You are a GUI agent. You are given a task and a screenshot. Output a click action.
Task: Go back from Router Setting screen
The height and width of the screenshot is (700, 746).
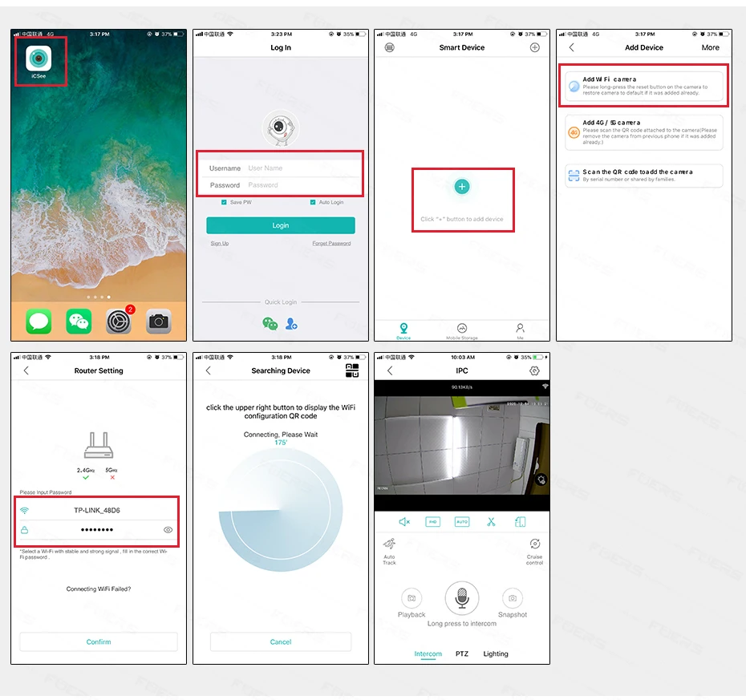pyautogui.click(x=26, y=370)
